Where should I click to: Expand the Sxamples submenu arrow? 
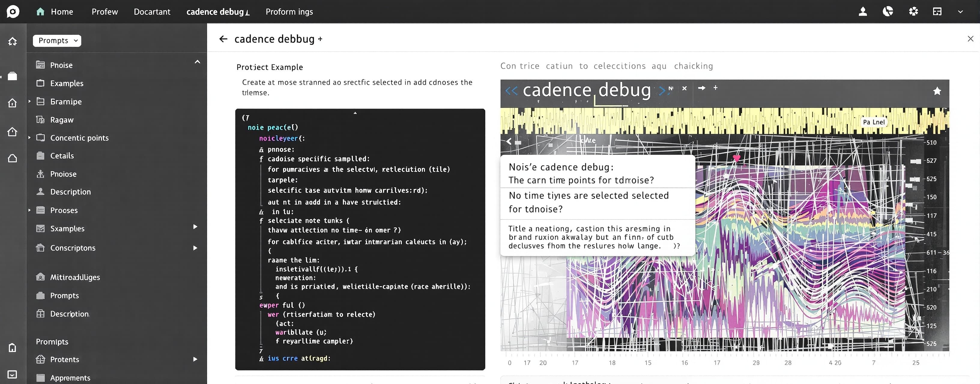click(195, 226)
